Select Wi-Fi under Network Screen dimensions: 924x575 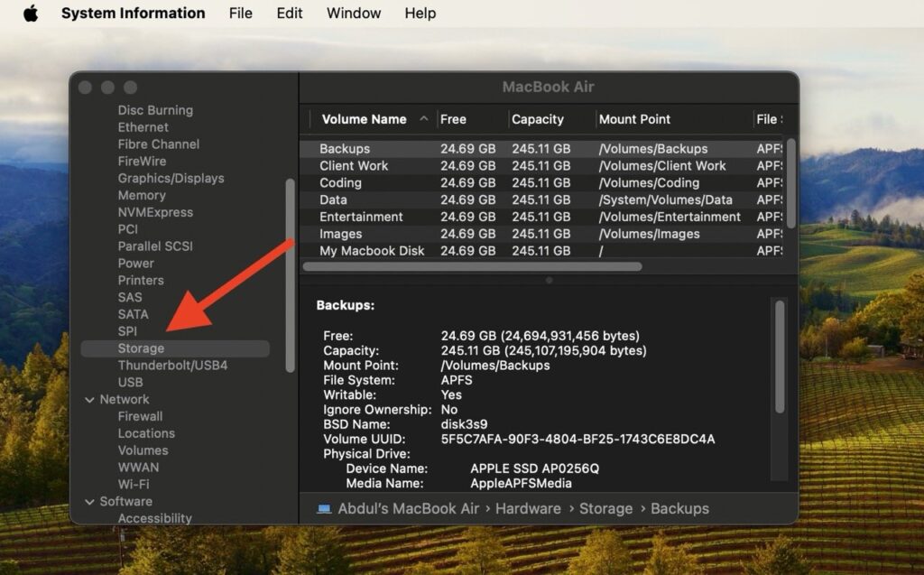click(134, 485)
